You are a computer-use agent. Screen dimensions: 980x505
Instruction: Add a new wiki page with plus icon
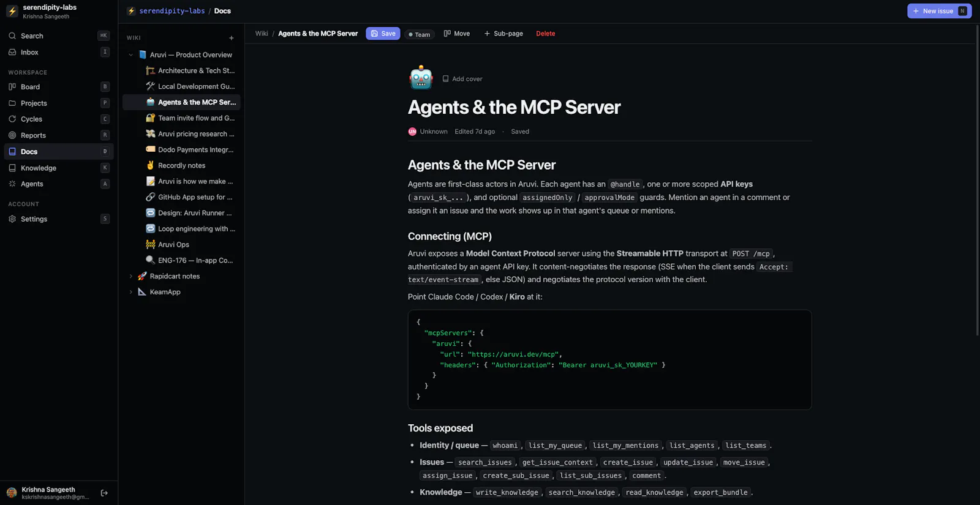point(232,38)
